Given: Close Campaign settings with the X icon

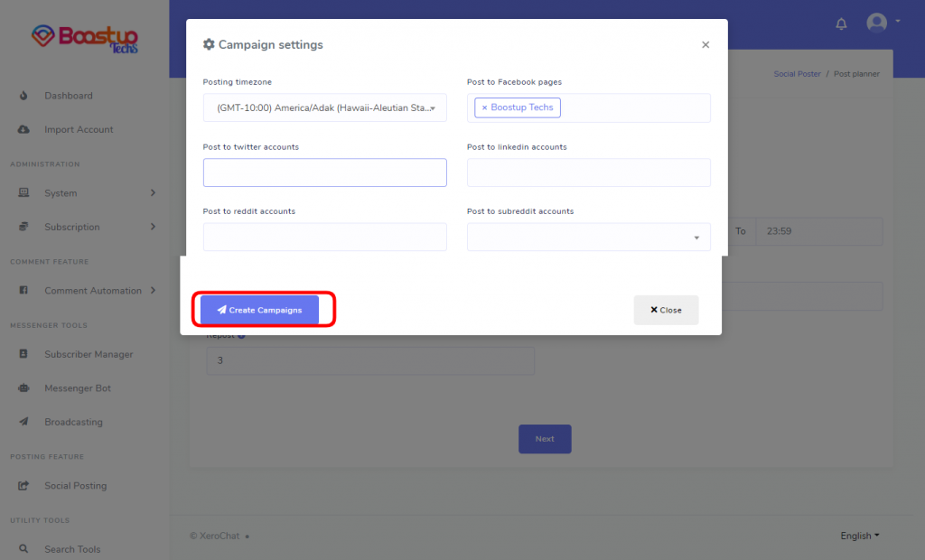Looking at the screenshot, I should (x=705, y=45).
